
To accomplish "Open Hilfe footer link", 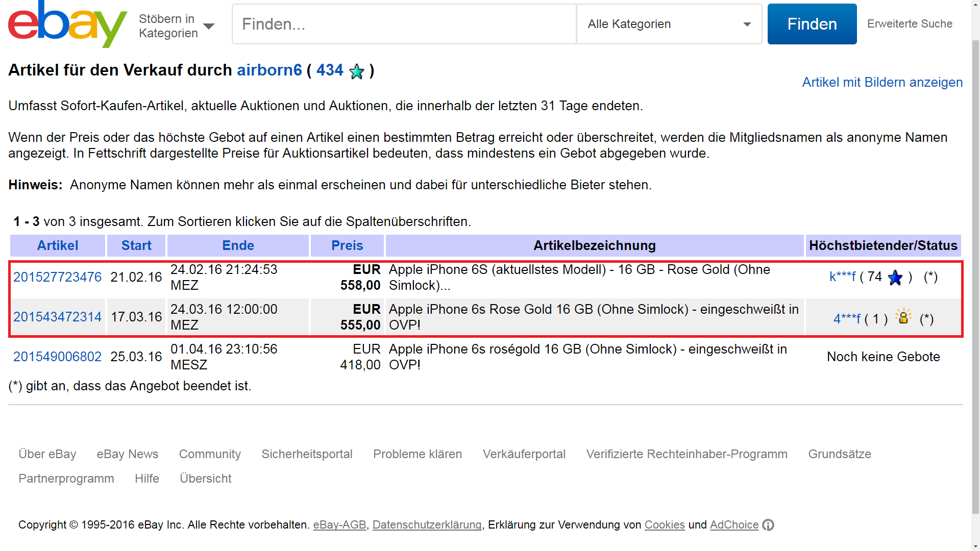I will (147, 479).
